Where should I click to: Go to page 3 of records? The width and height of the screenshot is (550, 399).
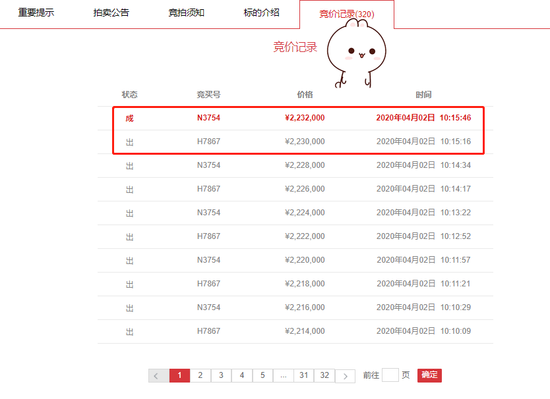[x=221, y=376]
